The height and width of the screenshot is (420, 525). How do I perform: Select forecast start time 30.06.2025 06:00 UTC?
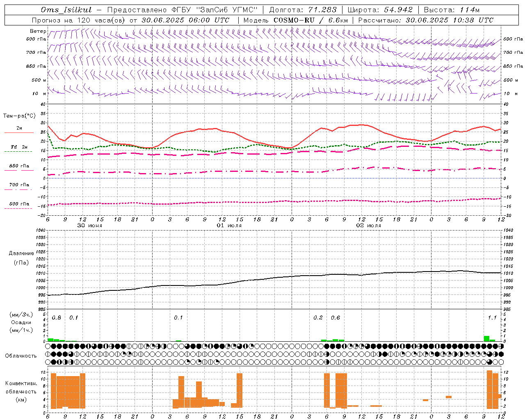(x=185, y=20)
